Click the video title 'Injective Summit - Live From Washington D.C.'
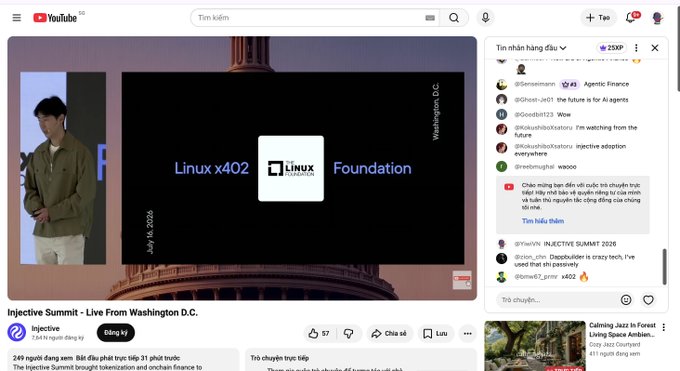The image size is (680, 371). [102, 312]
